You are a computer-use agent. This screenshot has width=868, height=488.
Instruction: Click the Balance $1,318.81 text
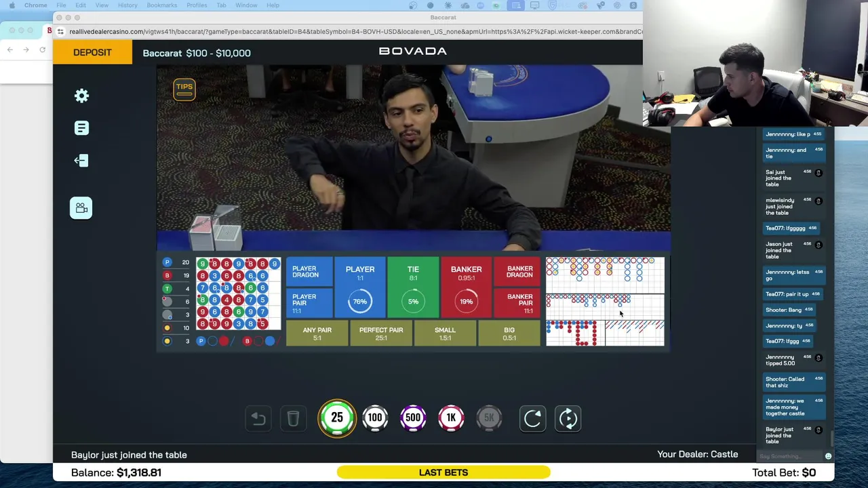[x=116, y=472]
